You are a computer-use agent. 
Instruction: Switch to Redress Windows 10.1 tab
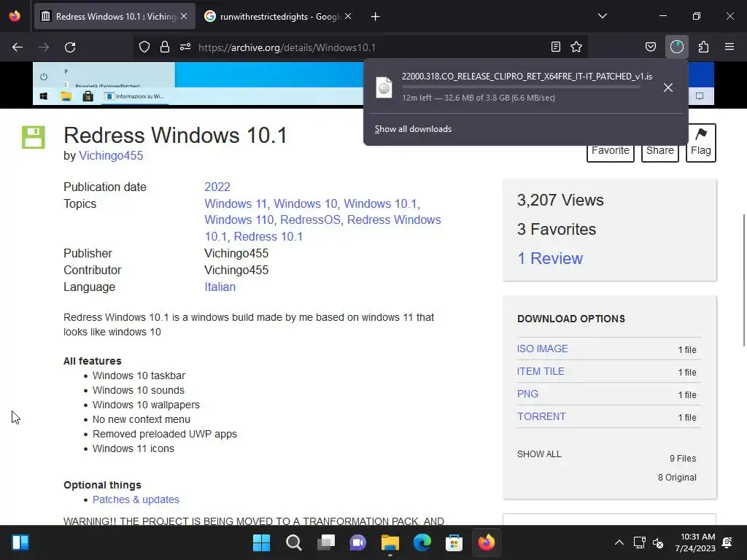[x=115, y=17]
